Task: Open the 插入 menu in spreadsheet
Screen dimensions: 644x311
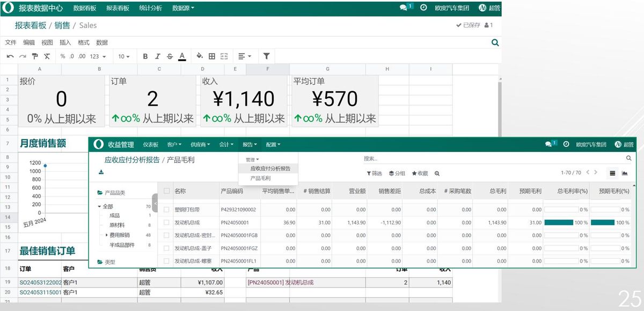Action: pos(65,42)
